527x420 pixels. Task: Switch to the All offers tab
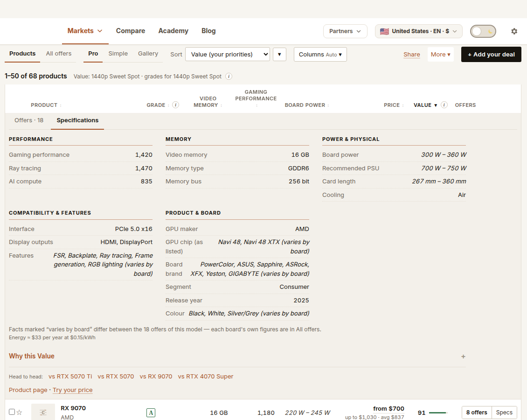[59, 54]
